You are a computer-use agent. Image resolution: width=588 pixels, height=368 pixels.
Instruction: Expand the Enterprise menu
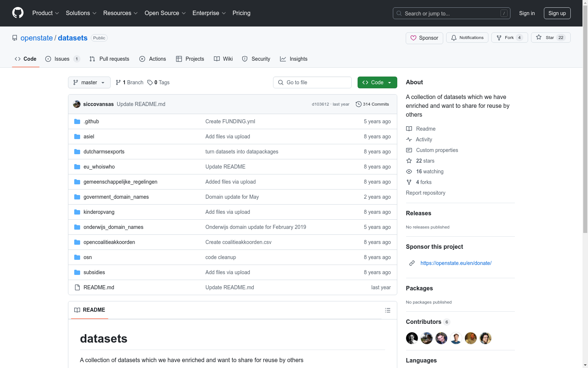pos(209,13)
